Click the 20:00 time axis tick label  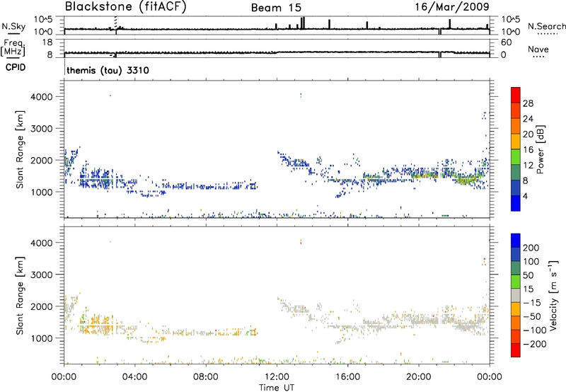click(x=419, y=377)
